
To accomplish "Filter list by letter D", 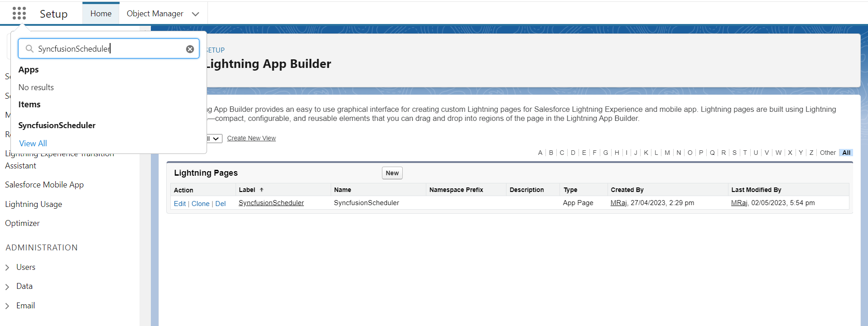I will coord(573,153).
